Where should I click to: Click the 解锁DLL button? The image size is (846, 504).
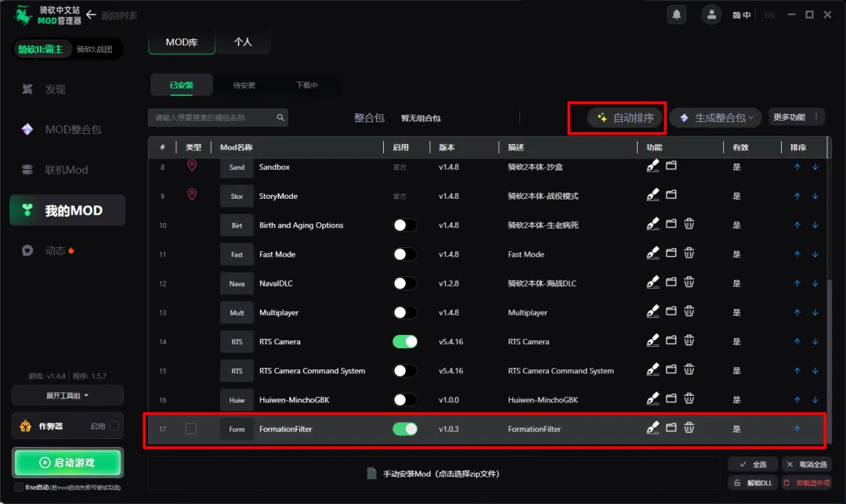pos(753,483)
